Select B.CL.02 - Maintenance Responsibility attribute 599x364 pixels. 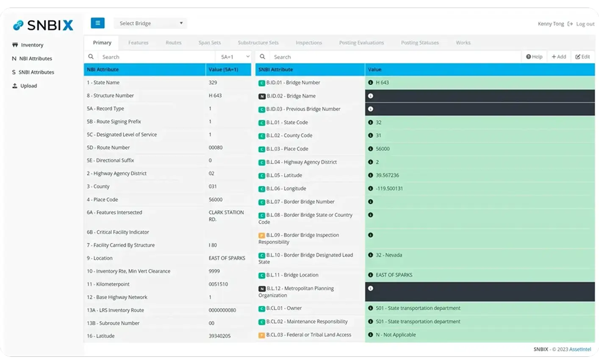(x=307, y=322)
